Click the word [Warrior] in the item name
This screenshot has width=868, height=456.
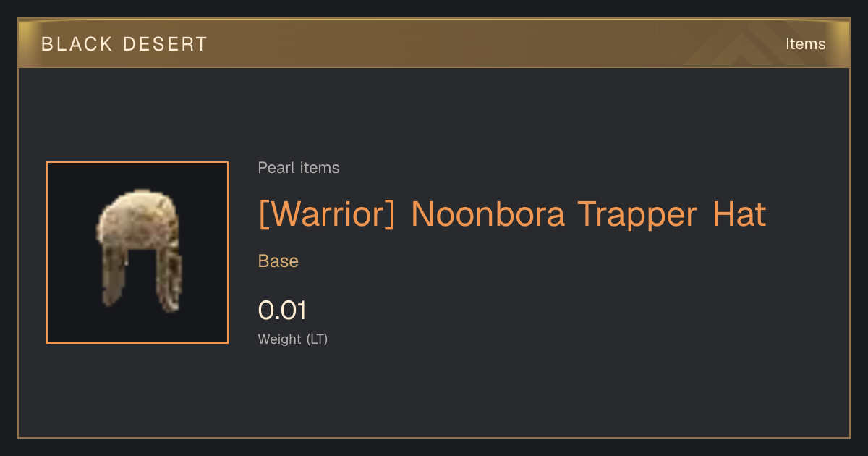click(x=327, y=214)
